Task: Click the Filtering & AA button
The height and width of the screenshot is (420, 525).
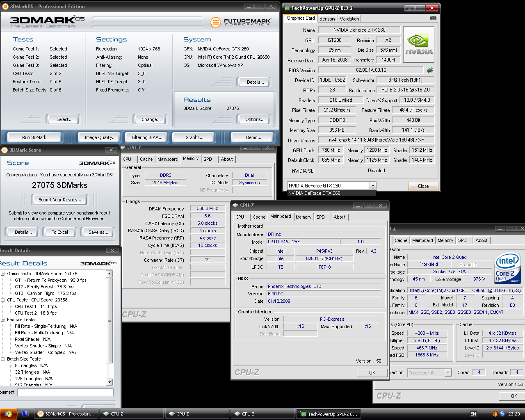Action: click(147, 137)
